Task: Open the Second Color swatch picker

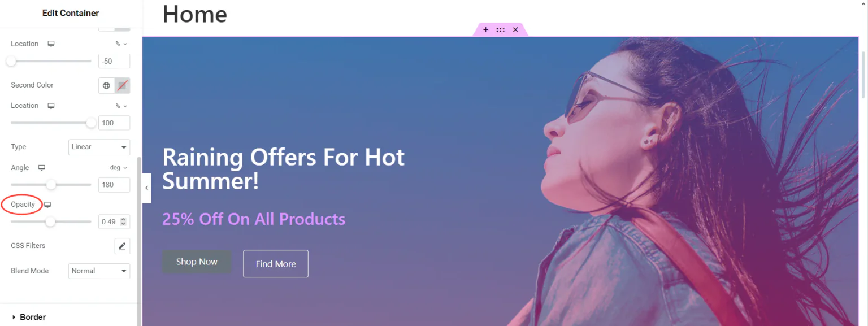Action: [x=123, y=86]
